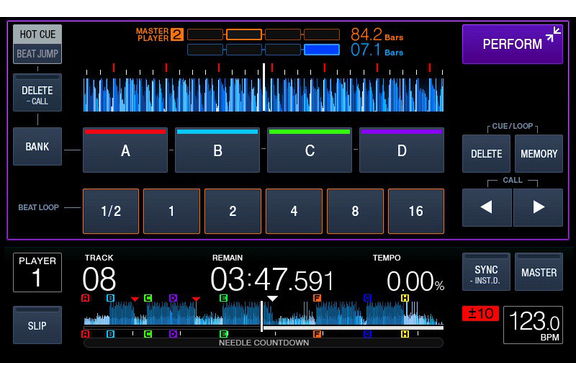Delete the cue/loop with CUE/LOOP DELETE

point(486,154)
